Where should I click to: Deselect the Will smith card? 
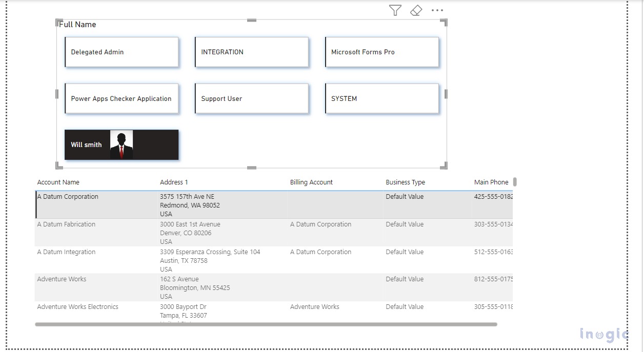click(x=86, y=145)
